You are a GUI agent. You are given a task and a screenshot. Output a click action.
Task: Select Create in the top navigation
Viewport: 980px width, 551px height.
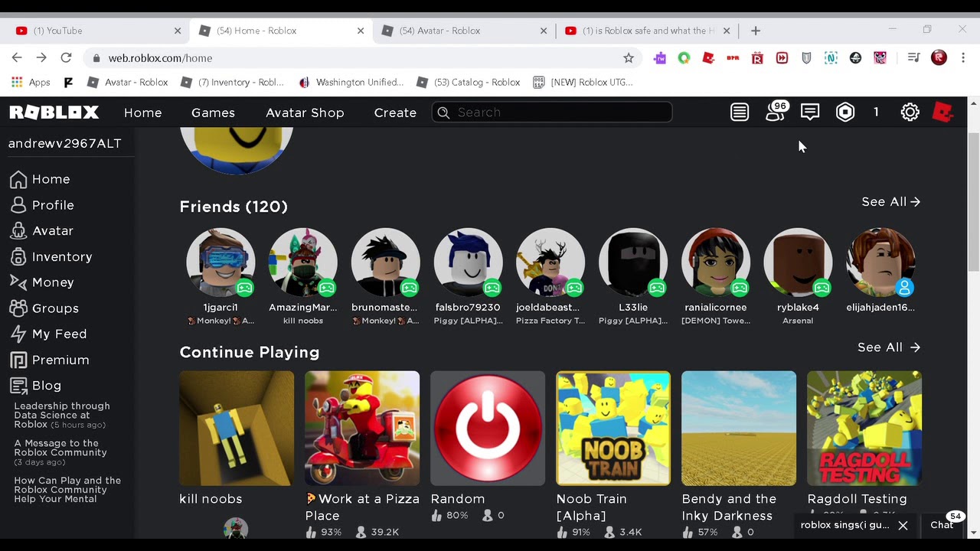[395, 112]
